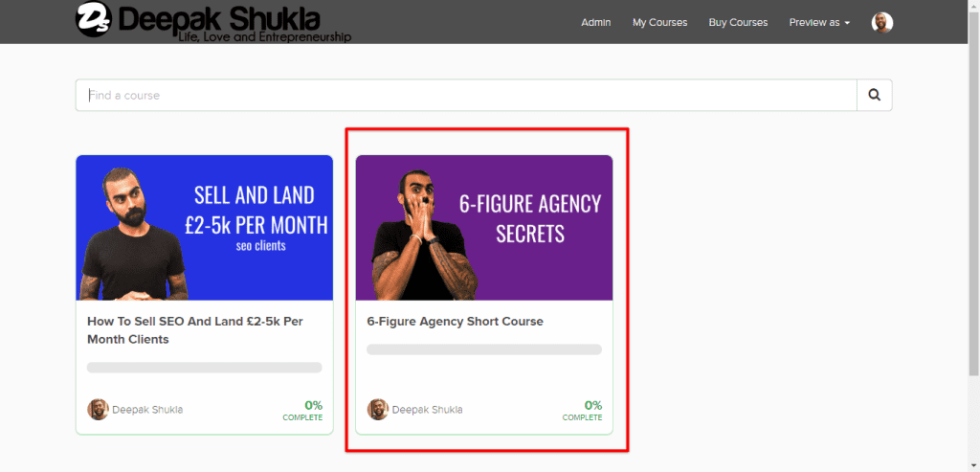Focus the Find a course search field

click(466, 95)
